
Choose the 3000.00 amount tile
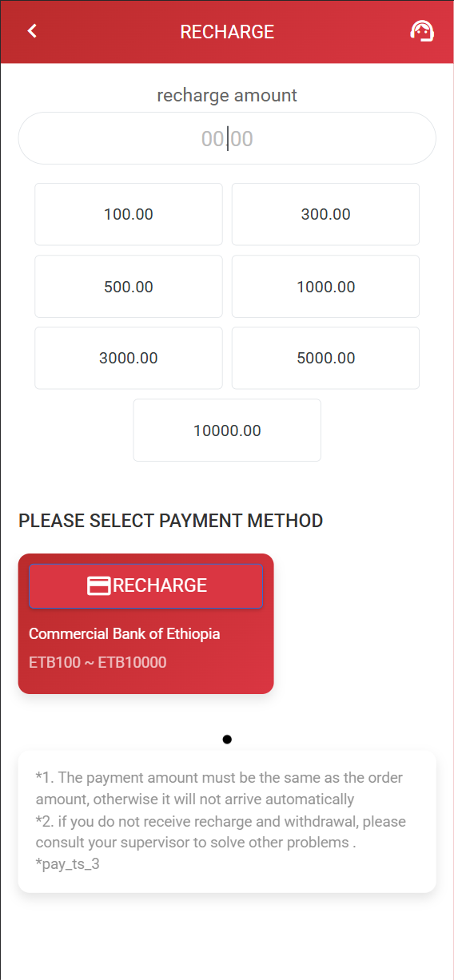(x=129, y=358)
